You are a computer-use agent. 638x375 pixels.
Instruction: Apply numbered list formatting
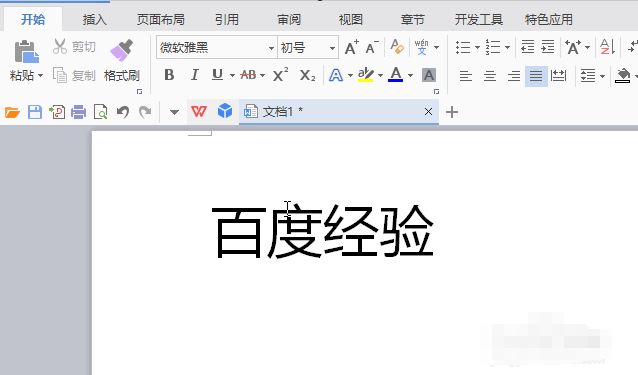493,47
